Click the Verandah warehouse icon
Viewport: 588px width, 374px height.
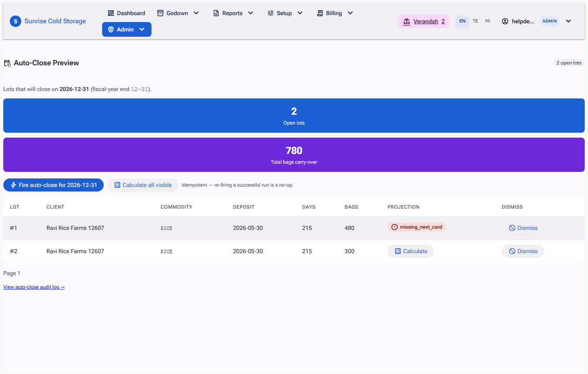click(x=407, y=22)
